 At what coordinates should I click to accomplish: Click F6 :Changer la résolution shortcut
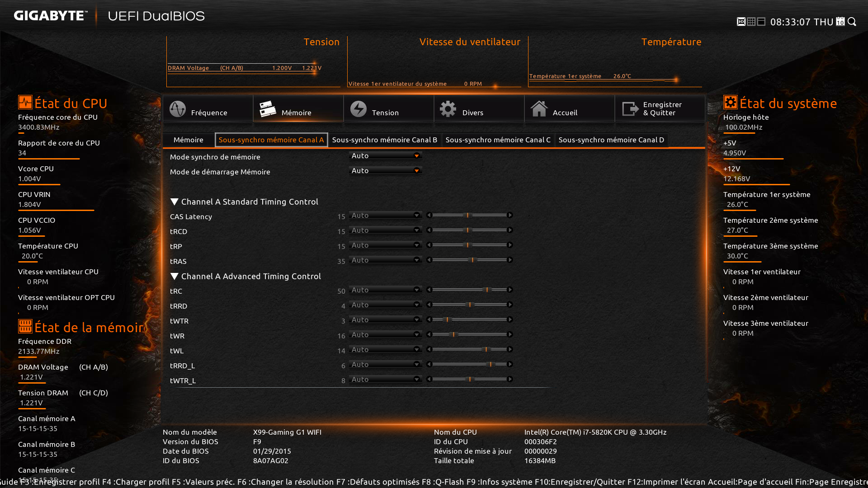click(286, 482)
